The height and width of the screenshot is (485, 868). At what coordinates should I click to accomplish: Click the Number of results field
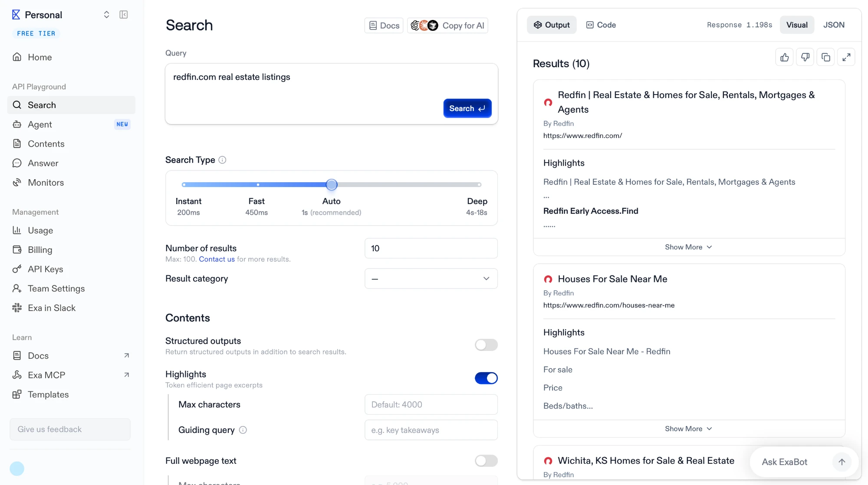tap(431, 248)
